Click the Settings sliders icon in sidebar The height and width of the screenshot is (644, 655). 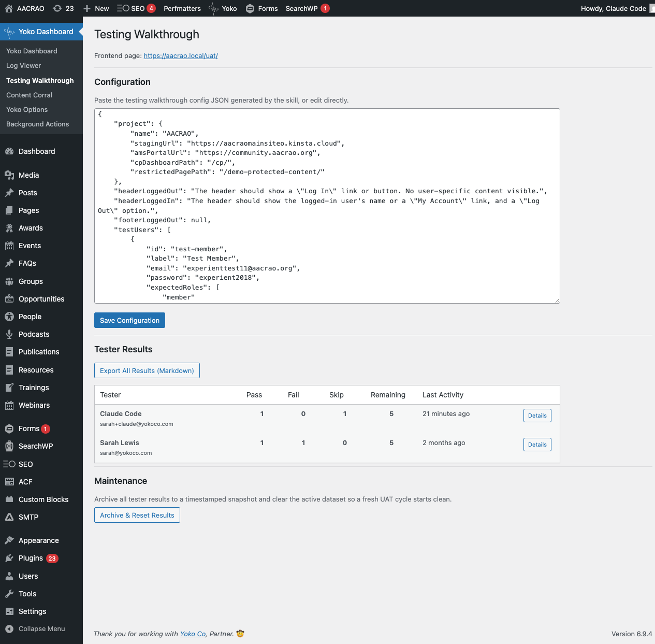coord(9,611)
